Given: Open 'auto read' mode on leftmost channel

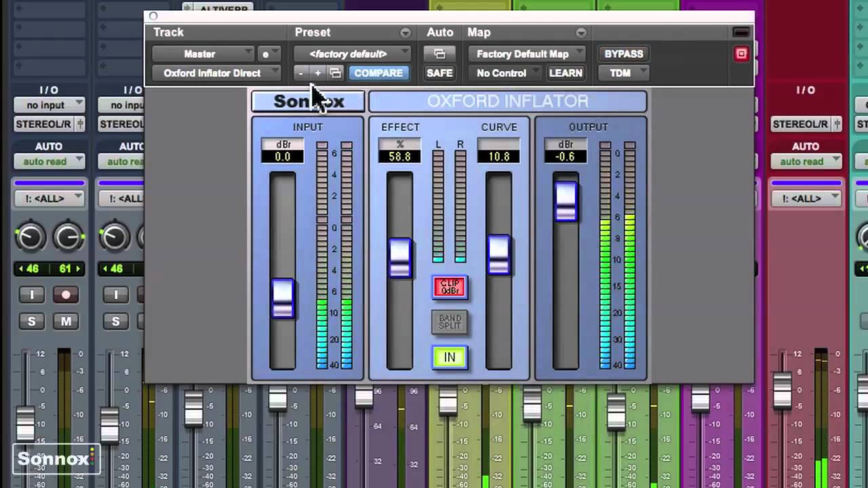Looking at the screenshot, I should click(x=49, y=161).
